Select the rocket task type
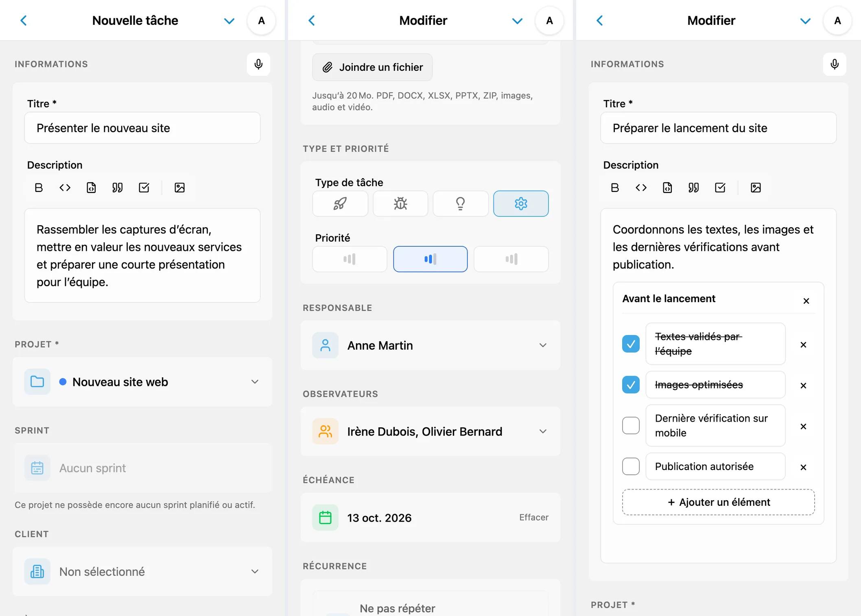The image size is (861, 616). (340, 203)
